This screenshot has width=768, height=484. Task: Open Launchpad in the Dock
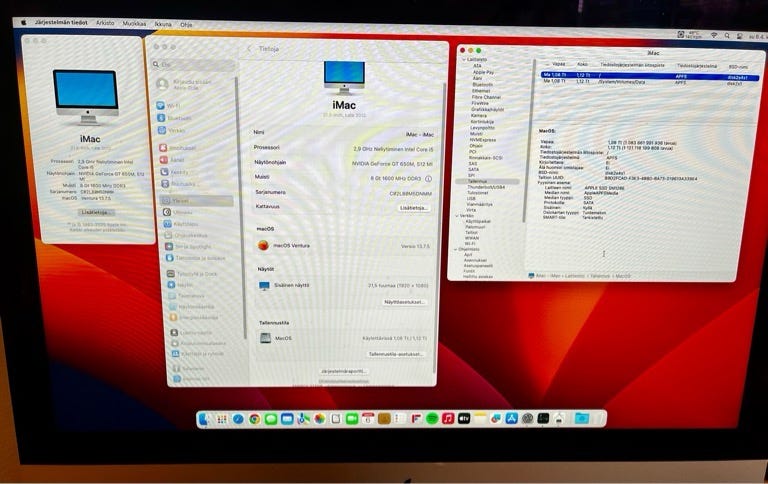[221, 419]
